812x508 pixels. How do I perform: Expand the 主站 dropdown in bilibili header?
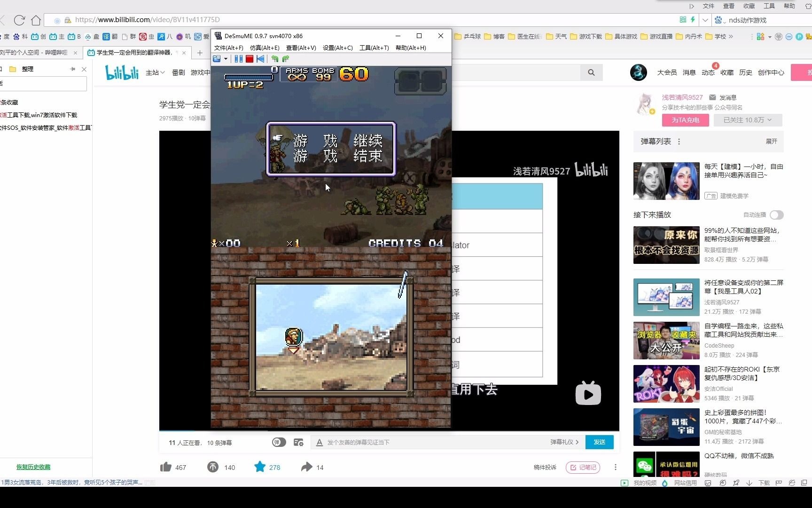pos(155,72)
